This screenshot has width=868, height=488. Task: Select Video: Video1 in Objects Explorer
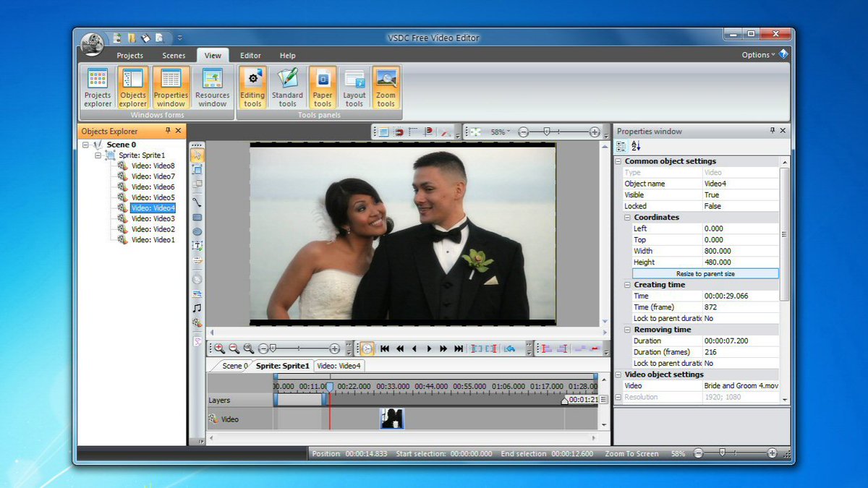153,240
